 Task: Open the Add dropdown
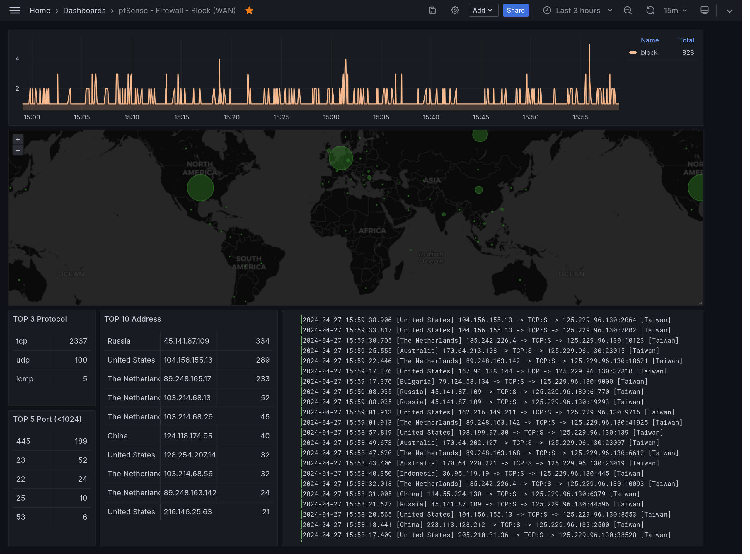pos(483,11)
